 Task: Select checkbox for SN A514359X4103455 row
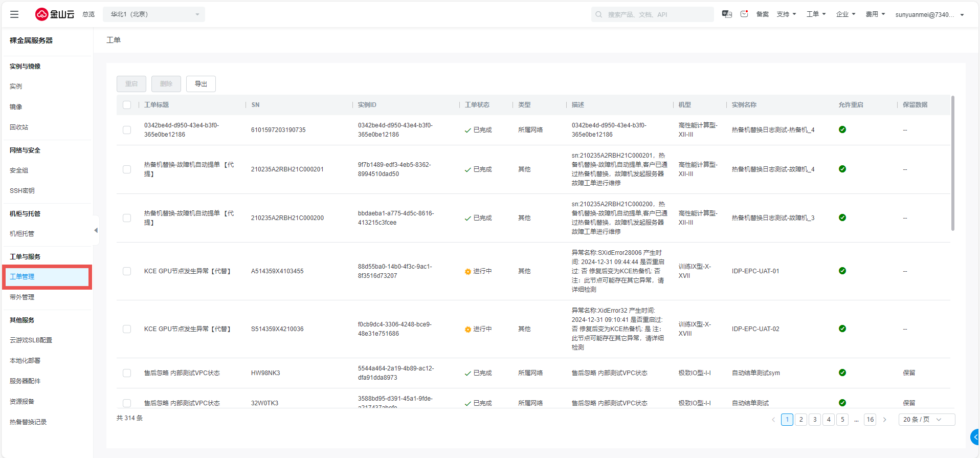coord(127,271)
